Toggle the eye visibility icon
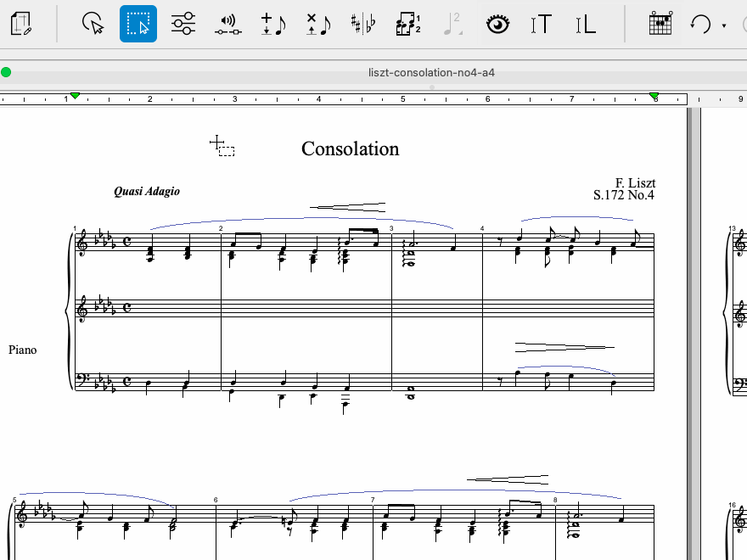The width and height of the screenshot is (747, 560). pyautogui.click(x=497, y=24)
